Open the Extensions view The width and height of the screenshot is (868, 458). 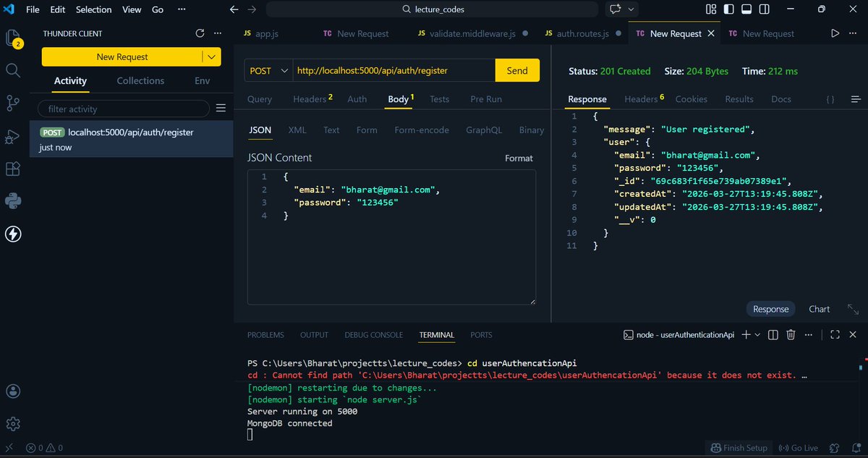(12, 169)
